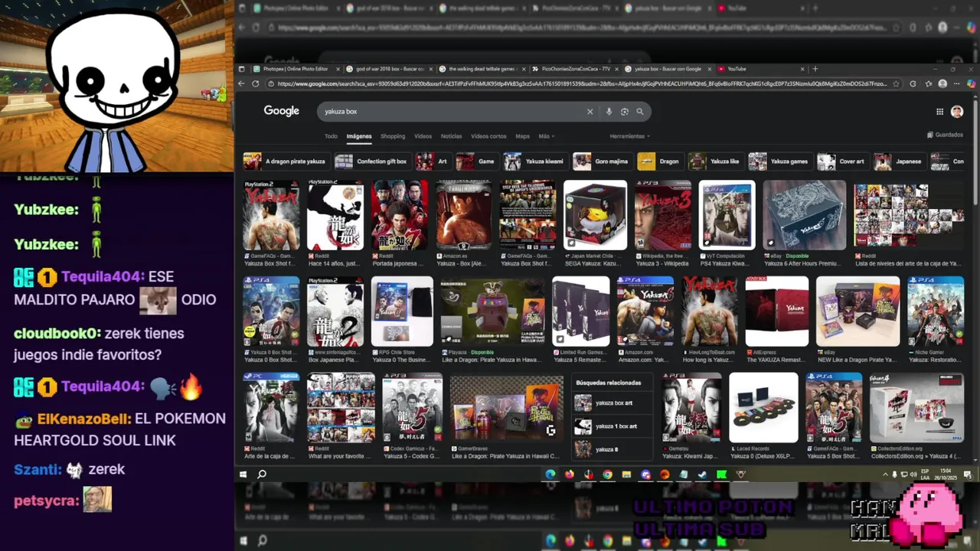This screenshot has width=980, height=551.
Task: Select the Maps results tab
Action: tap(522, 136)
